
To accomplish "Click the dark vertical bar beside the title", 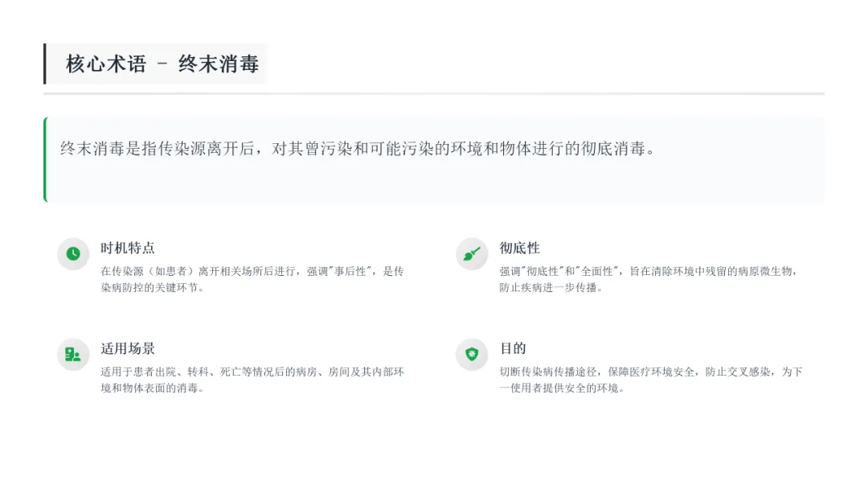I will (x=45, y=64).
